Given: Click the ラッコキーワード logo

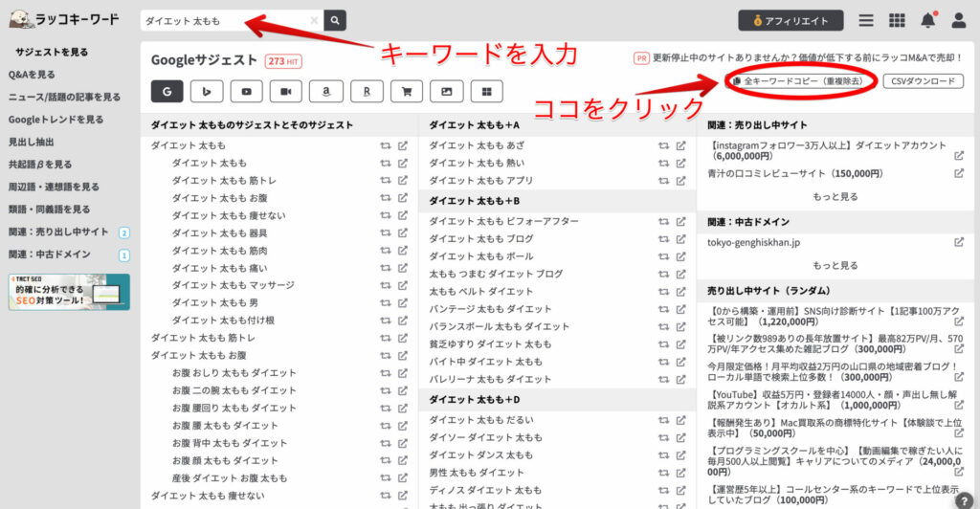Looking at the screenshot, I should pyautogui.click(x=64, y=19).
